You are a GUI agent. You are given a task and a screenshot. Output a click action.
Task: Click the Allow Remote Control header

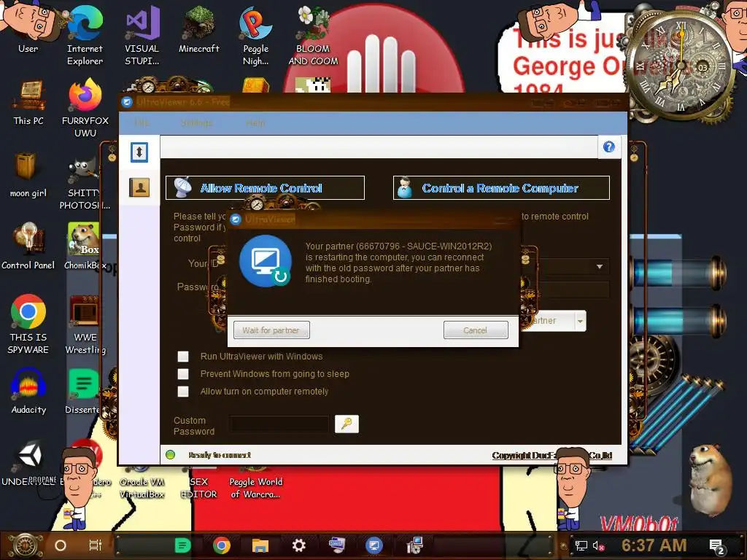265,187
